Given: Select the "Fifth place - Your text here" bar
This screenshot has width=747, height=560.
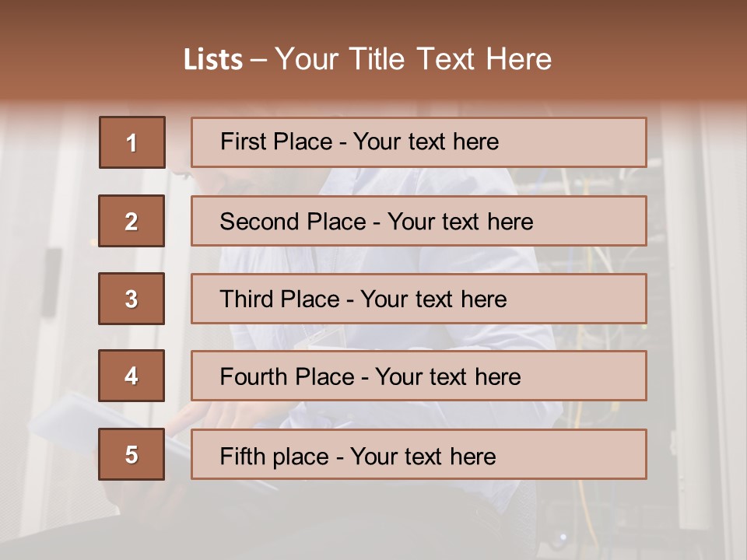Looking at the screenshot, I should click(x=419, y=454).
